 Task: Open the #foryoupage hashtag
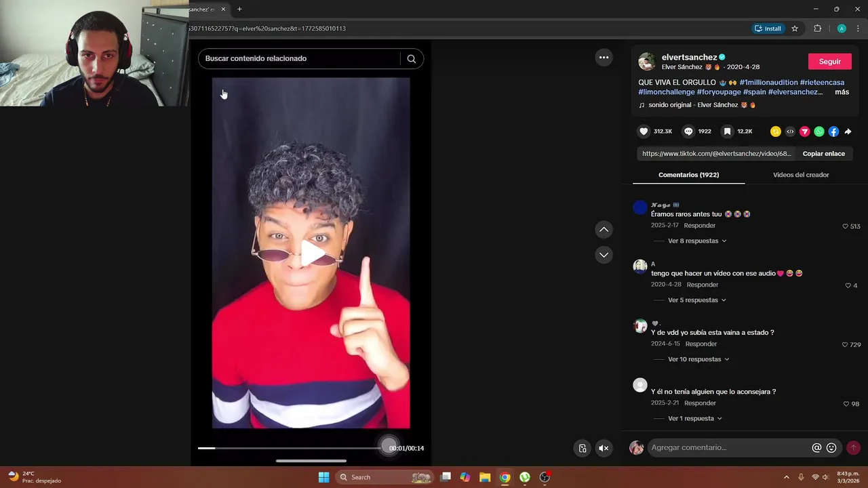(719, 92)
